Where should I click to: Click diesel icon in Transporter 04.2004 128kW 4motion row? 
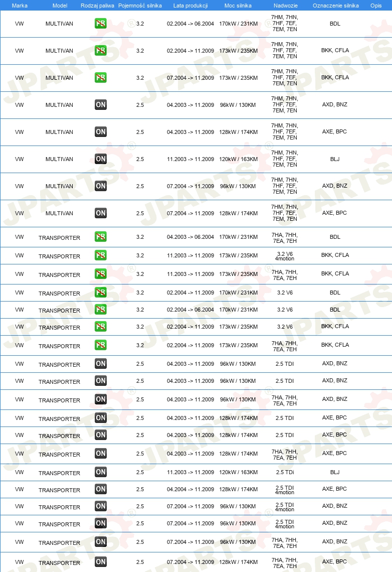tap(101, 489)
